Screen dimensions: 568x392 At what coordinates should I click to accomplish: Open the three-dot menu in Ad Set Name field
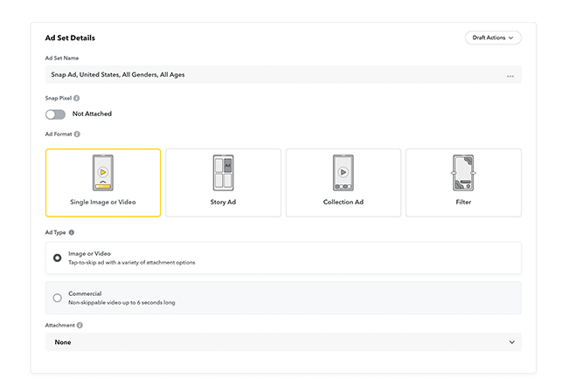point(510,76)
